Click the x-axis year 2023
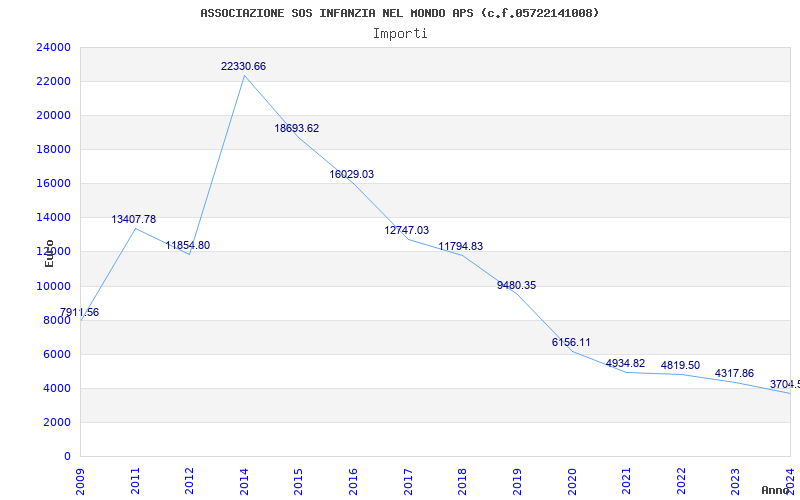 735,481
